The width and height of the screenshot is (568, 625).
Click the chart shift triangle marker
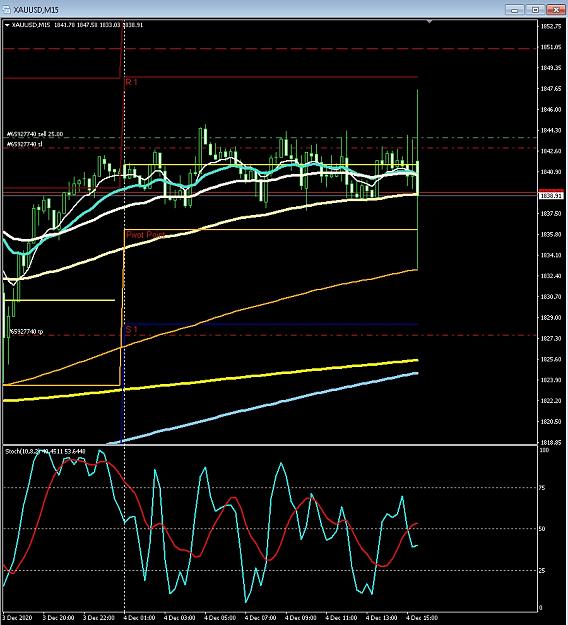(x=429, y=21)
